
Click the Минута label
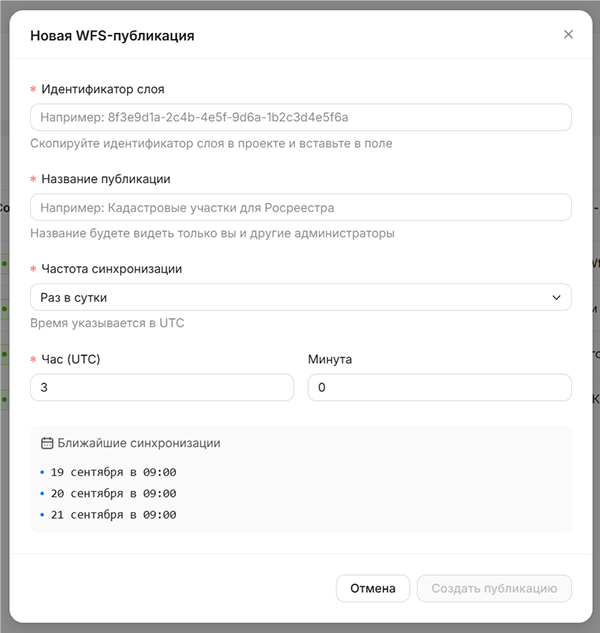[x=330, y=359]
